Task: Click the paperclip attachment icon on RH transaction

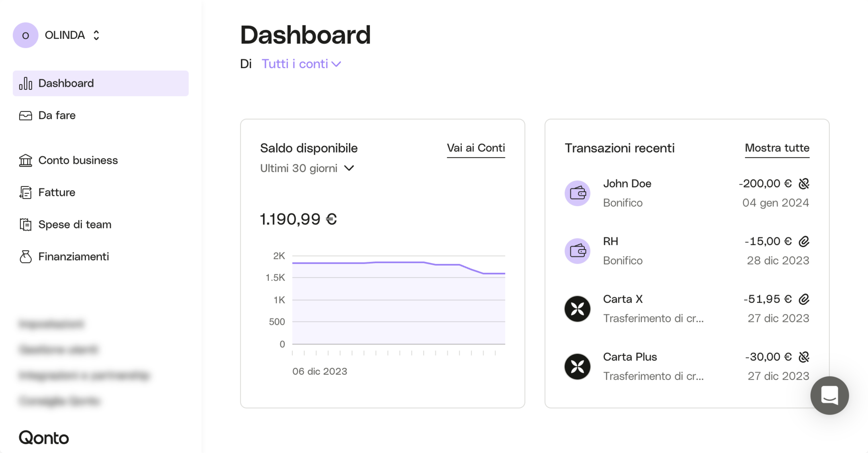Action: [804, 242]
